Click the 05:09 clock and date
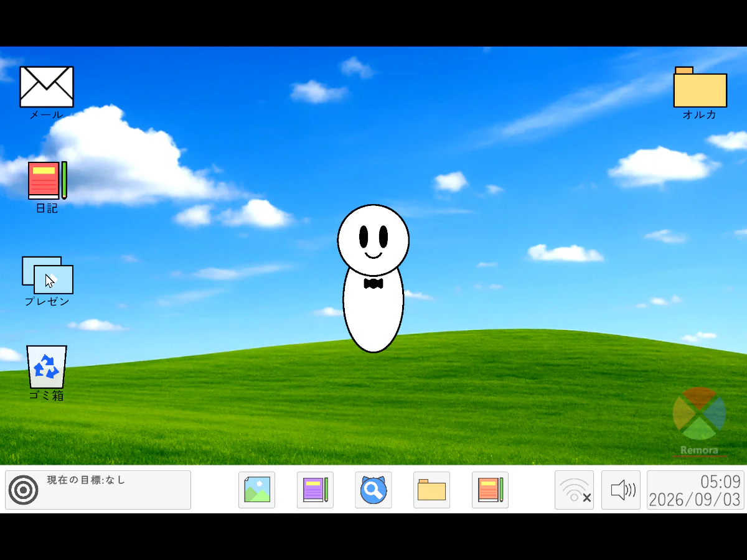Viewport: 747px width, 560px height. pyautogui.click(x=695, y=490)
